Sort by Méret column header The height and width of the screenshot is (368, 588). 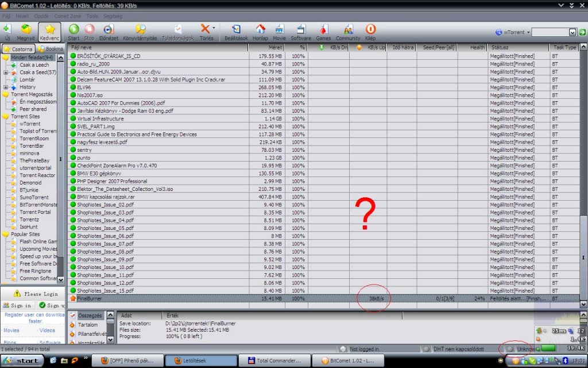tap(266, 47)
